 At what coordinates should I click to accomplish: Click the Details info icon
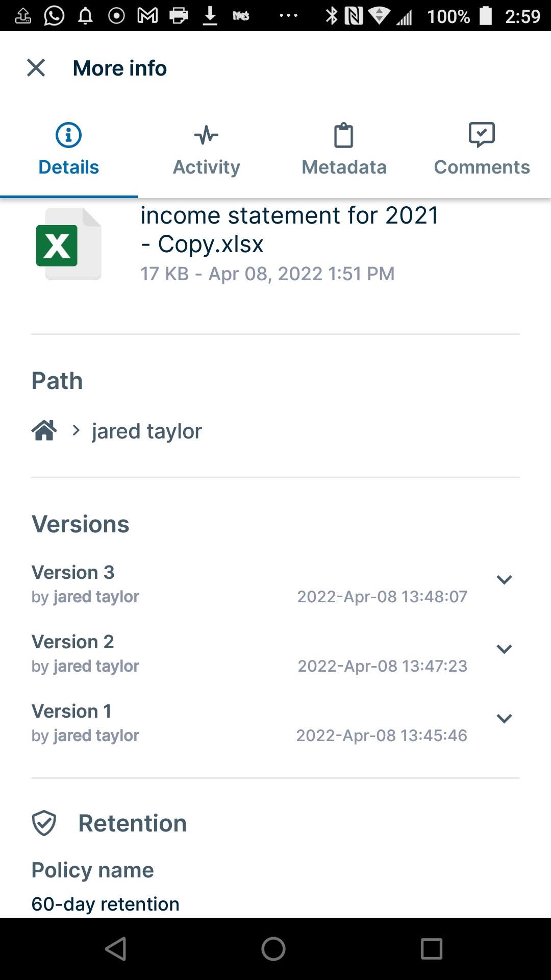click(x=67, y=135)
